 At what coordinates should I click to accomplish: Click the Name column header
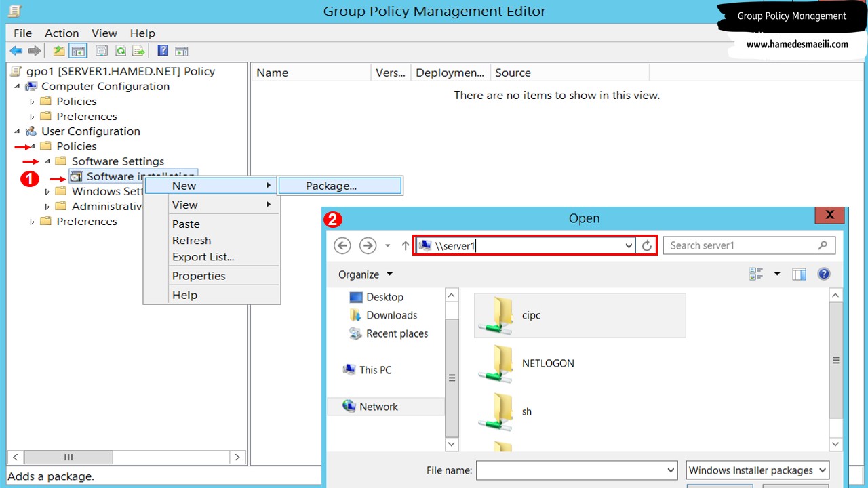point(311,73)
